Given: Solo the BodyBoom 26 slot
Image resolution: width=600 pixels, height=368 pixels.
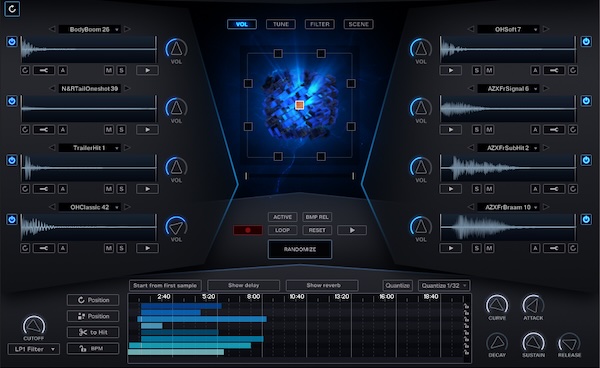Looking at the screenshot, I should [x=121, y=70].
